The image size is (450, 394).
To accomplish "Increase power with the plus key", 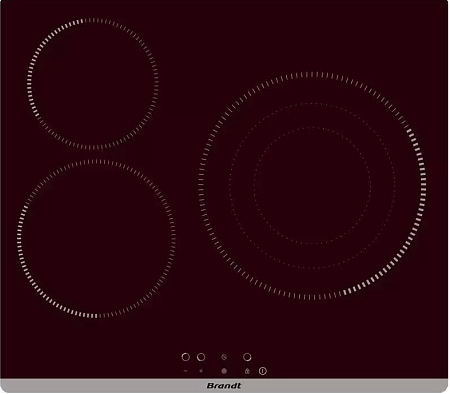I will click(201, 371).
